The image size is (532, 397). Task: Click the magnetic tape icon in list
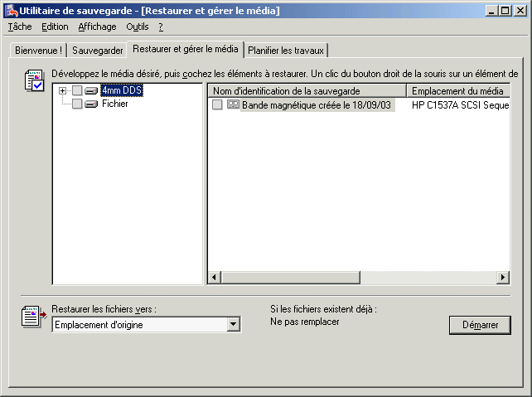[233, 105]
